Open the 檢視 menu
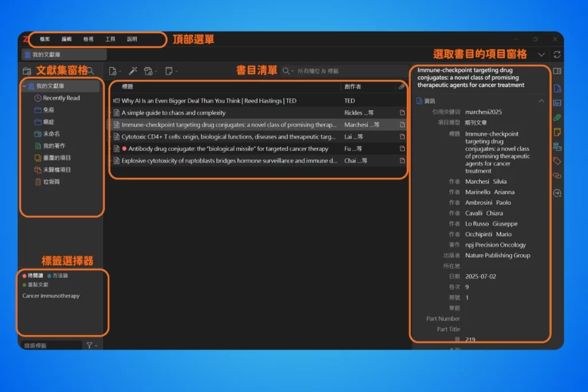588x392 pixels. click(x=88, y=40)
